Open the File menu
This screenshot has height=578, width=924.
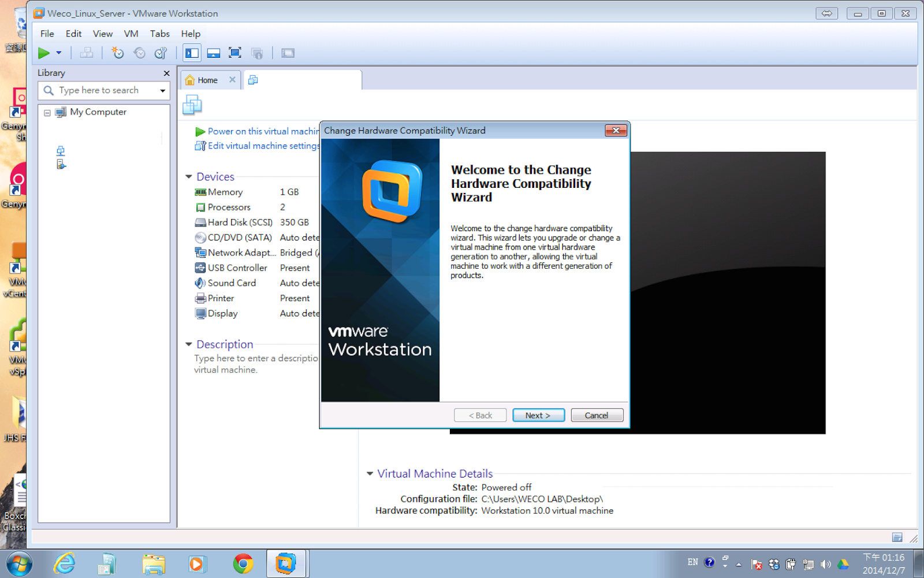point(47,34)
